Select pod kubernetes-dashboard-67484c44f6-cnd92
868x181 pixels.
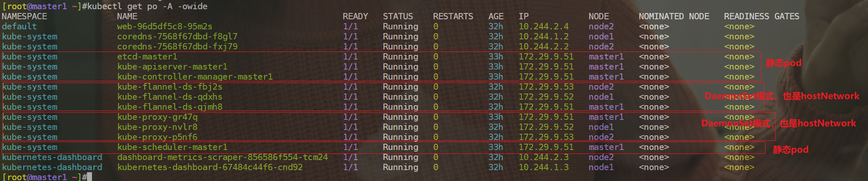(x=210, y=167)
